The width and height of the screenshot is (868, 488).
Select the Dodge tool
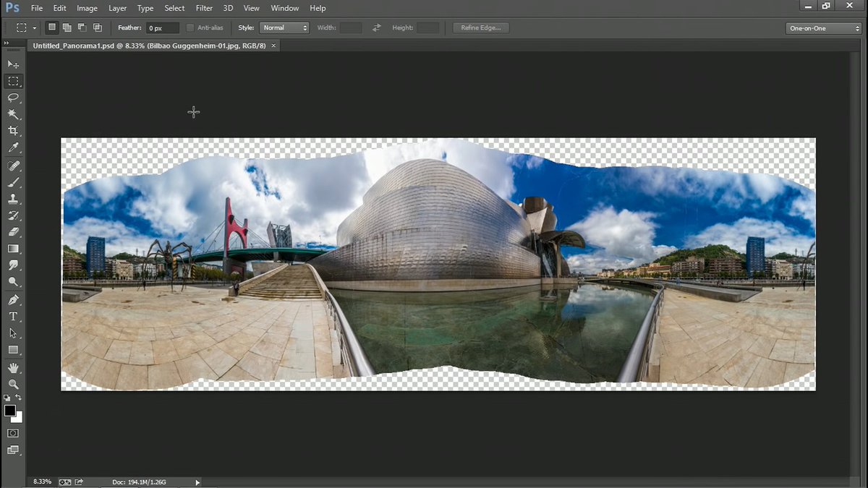pos(13,282)
